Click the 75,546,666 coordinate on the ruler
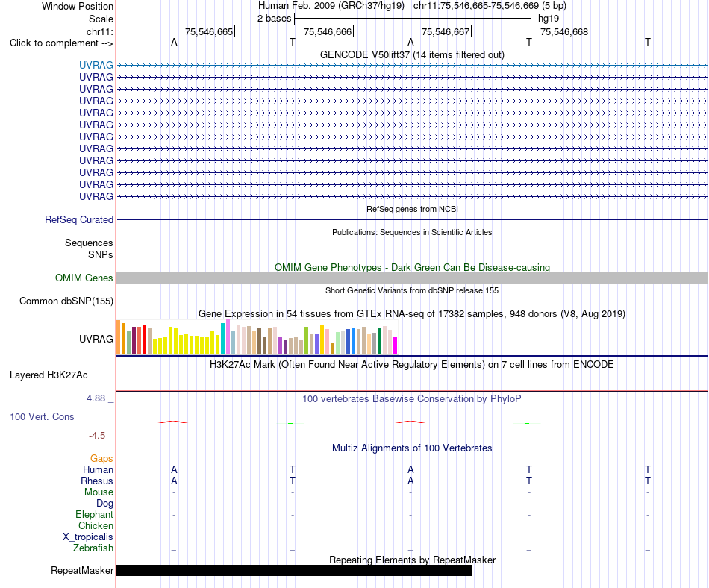This screenshot has height=588, width=709. pyautogui.click(x=328, y=31)
